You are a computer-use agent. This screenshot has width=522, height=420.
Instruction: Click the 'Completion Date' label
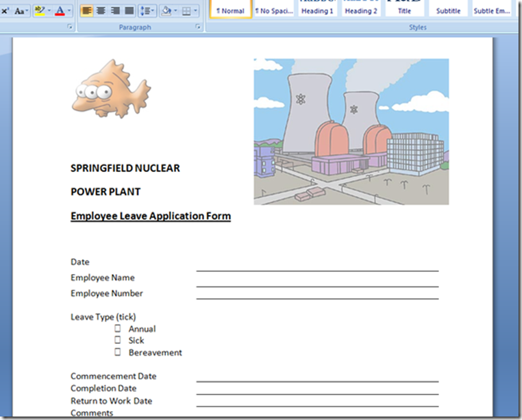tap(103, 388)
